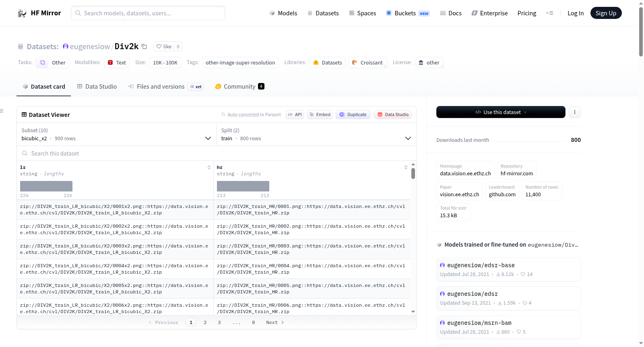644x347 pixels.
Task: Click the left sidebar toggle icon
Action: pyautogui.click(x=2, y=111)
